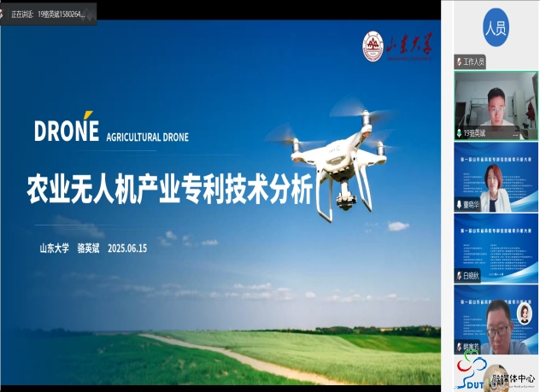Click the cartoon avatar in the bottom video tile

[524, 313]
